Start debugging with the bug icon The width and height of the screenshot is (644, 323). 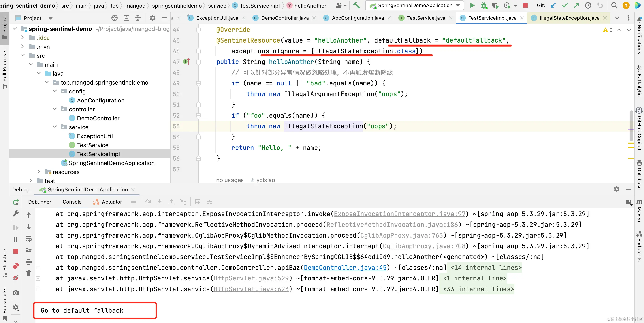click(x=484, y=6)
